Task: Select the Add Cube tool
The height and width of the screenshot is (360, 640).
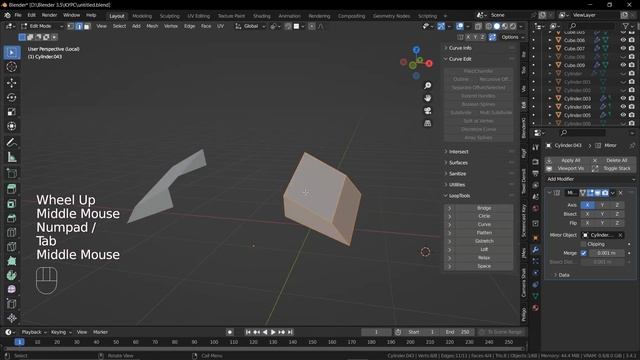Action: click(x=11, y=173)
